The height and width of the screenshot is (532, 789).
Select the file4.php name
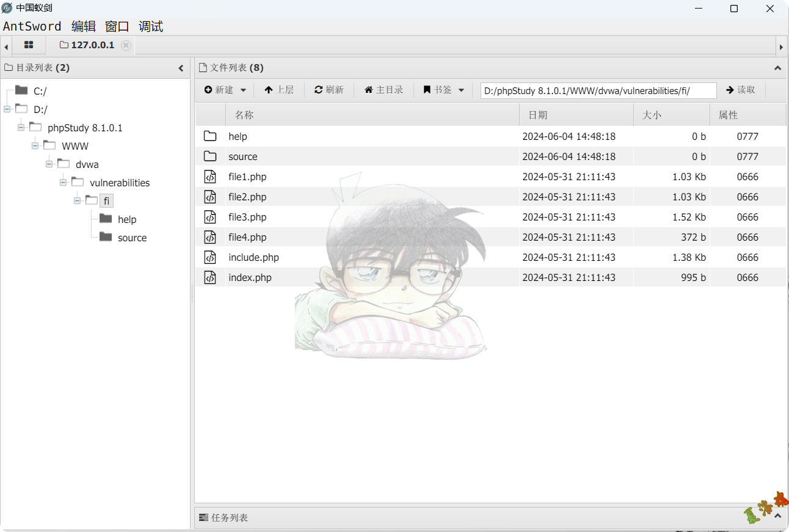pyautogui.click(x=247, y=237)
